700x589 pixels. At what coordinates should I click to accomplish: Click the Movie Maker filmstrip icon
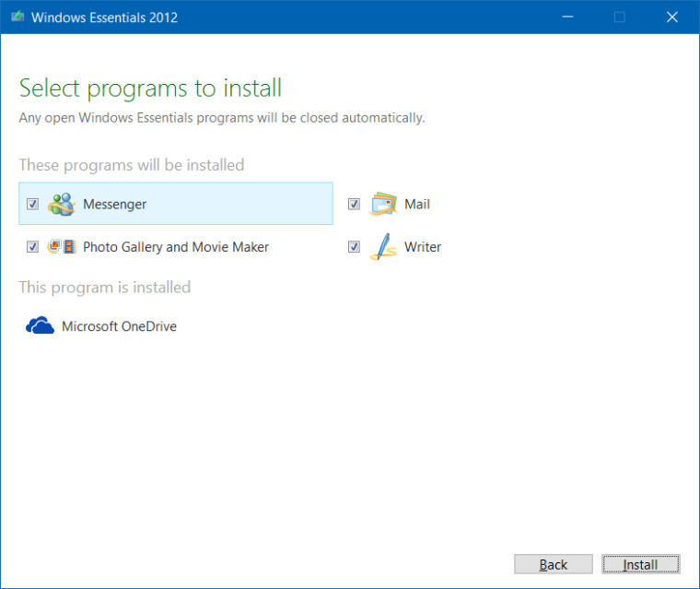point(69,247)
